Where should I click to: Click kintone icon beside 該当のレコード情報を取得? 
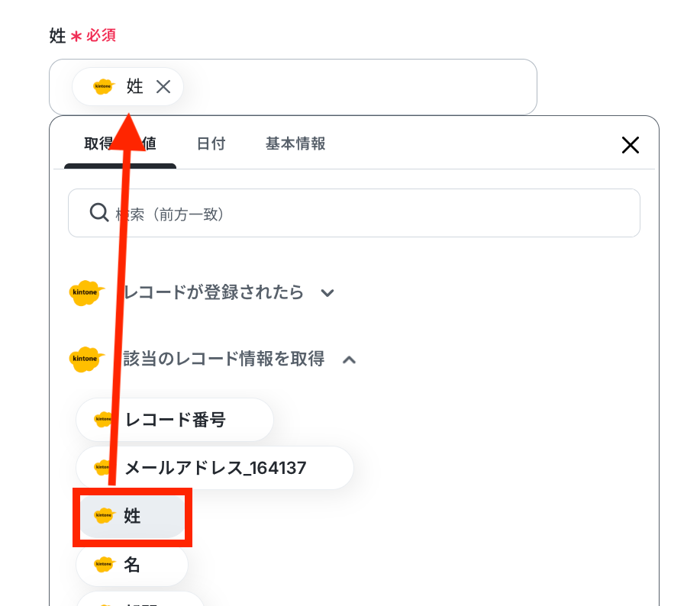tap(86, 359)
